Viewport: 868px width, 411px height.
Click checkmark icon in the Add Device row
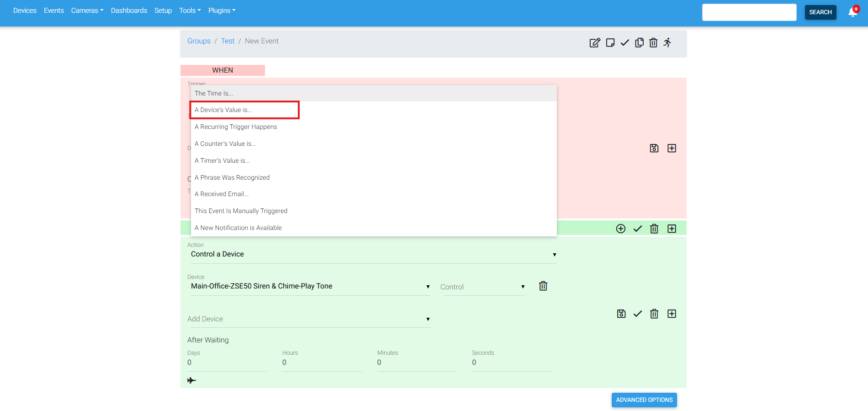click(638, 314)
